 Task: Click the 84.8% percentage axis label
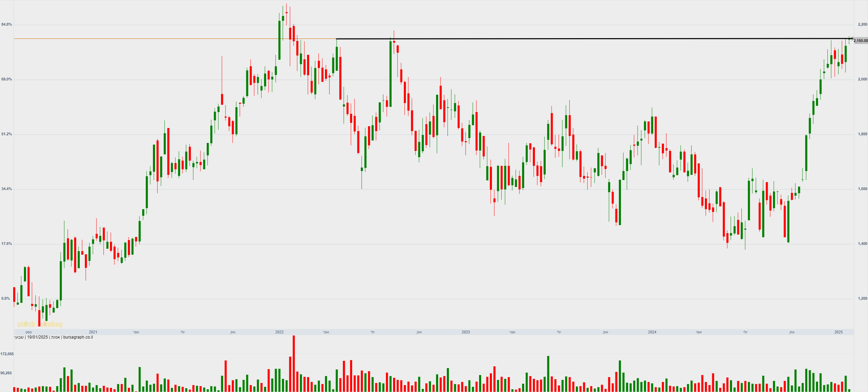[7, 24]
